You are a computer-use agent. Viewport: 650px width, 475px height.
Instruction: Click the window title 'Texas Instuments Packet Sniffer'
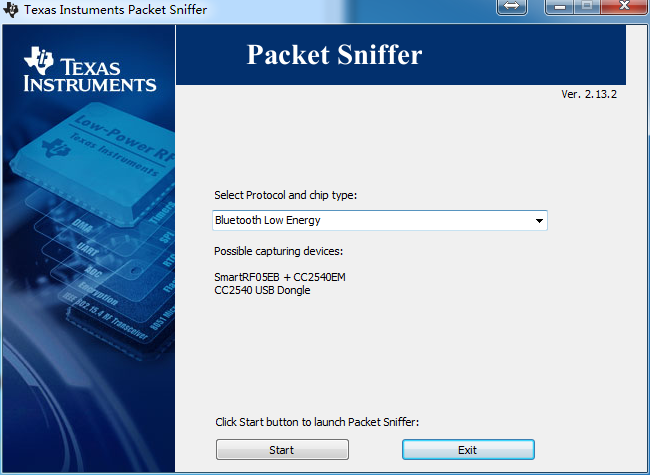[x=116, y=10]
